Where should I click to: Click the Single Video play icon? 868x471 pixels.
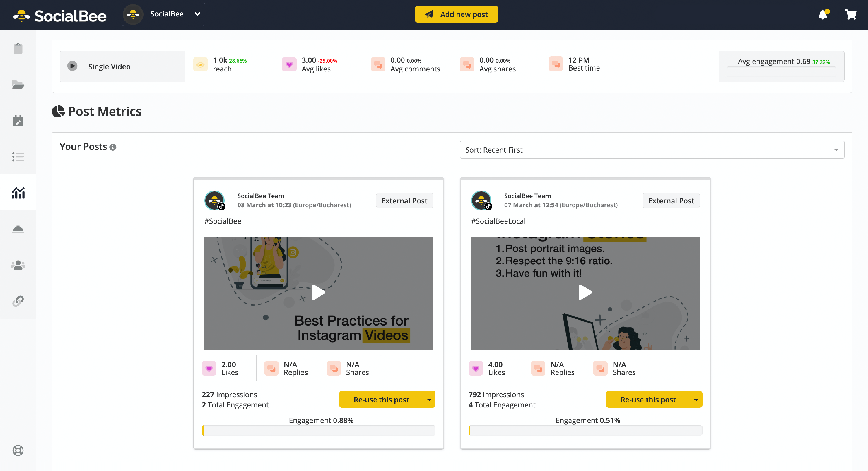pos(72,66)
